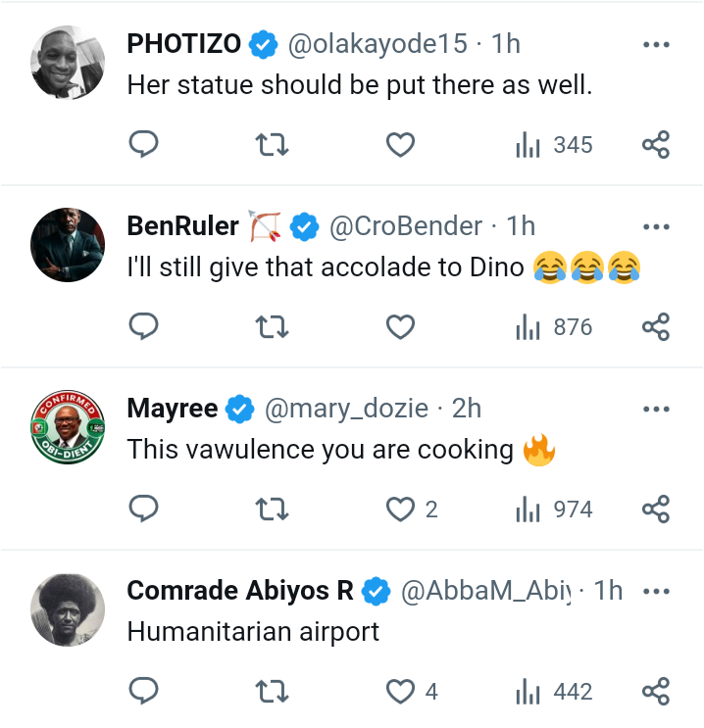
Task: Like the Humanitarian airport tweet
Action: pos(400,692)
